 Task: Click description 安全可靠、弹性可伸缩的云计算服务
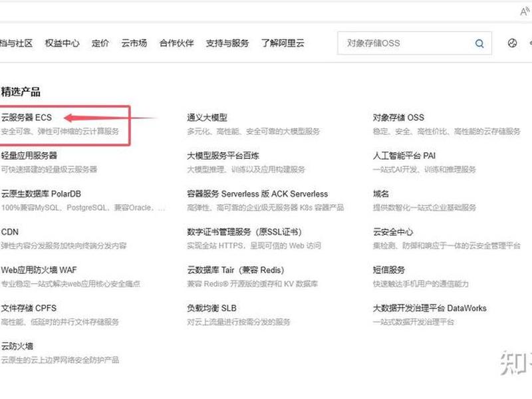(x=60, y=131)
